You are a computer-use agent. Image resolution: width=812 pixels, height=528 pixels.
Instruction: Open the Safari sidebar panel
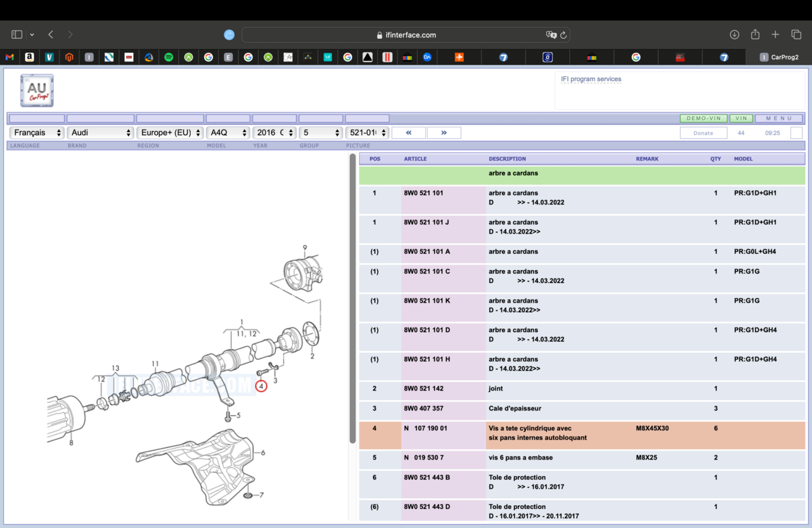(17, 34)
